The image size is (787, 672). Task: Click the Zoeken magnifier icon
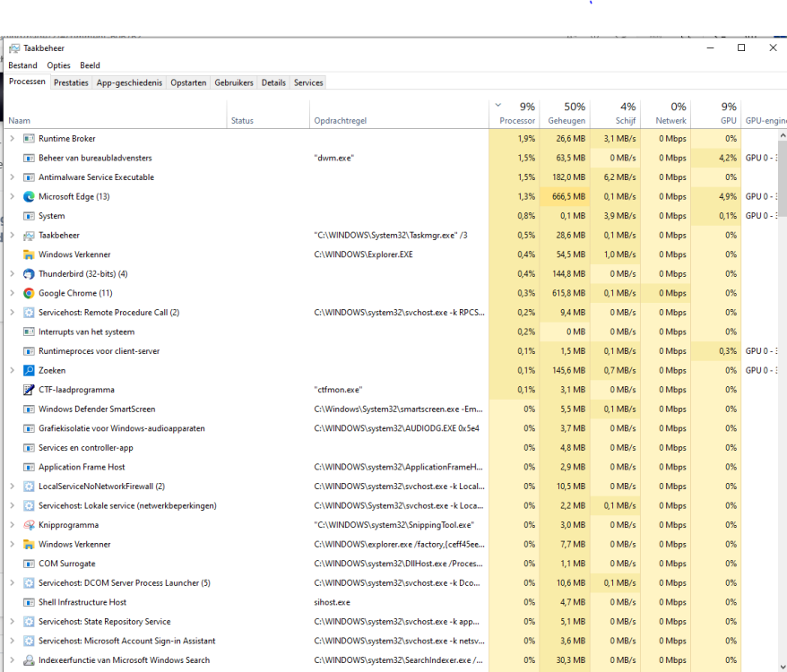coord(29,370)
